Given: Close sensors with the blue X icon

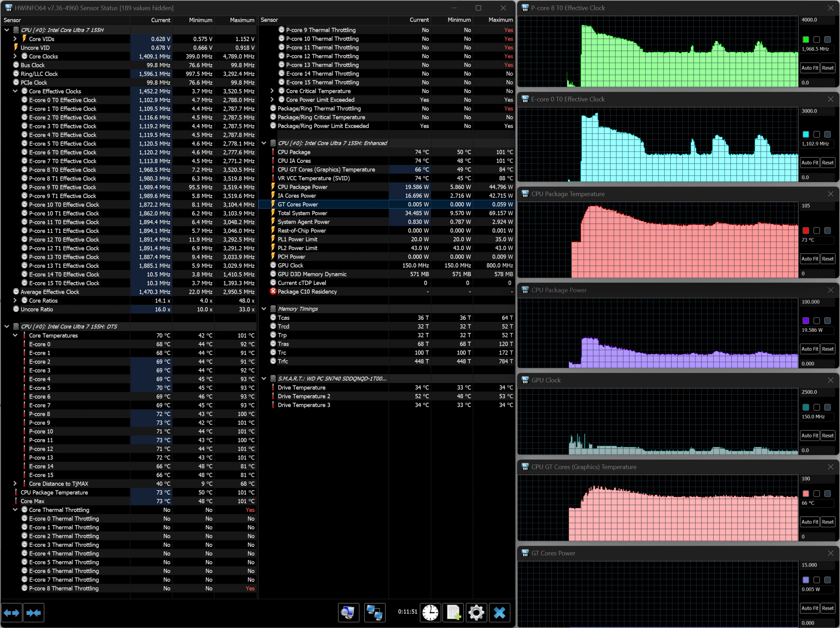Looking at the screenshot, I should click(x=499, y=613).
